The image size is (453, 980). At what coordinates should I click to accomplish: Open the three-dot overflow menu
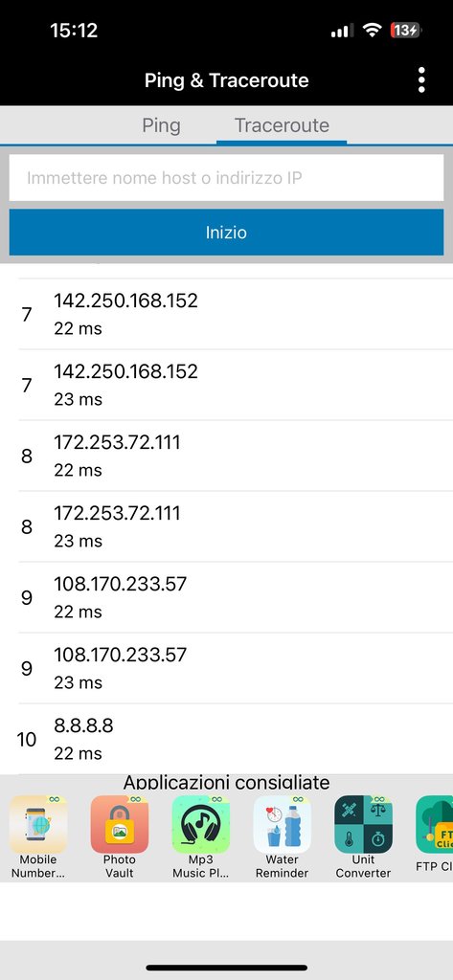point(421,80)
